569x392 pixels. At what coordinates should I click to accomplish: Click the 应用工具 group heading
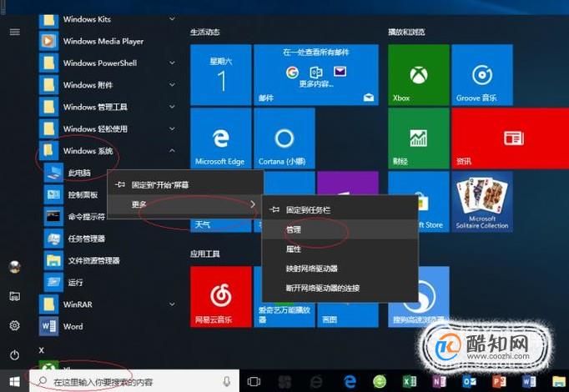point(205,254)
